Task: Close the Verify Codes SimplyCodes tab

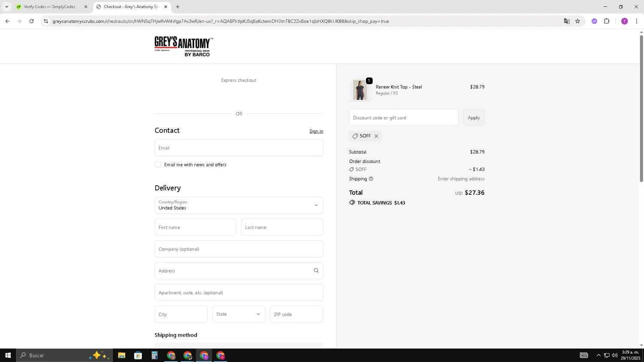Action: click(85, 7)
